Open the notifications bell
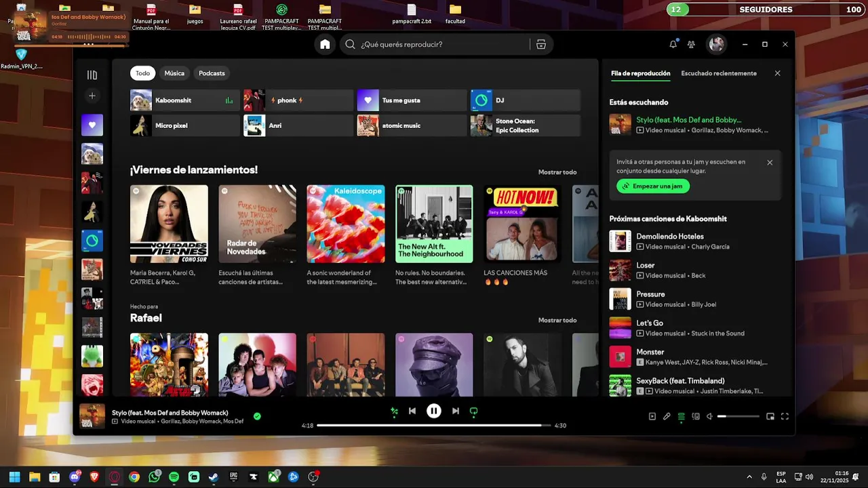Image resolution: width=868 pixels, height=488 pixels. [673, 44]
